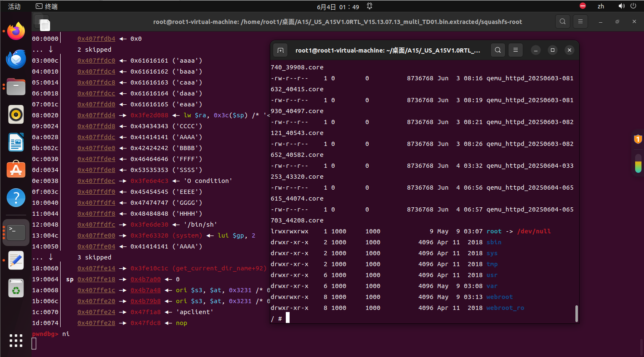Screen dimensions: 644x357
Task: Open the notification bell in top bar
Action: point(370,6)
